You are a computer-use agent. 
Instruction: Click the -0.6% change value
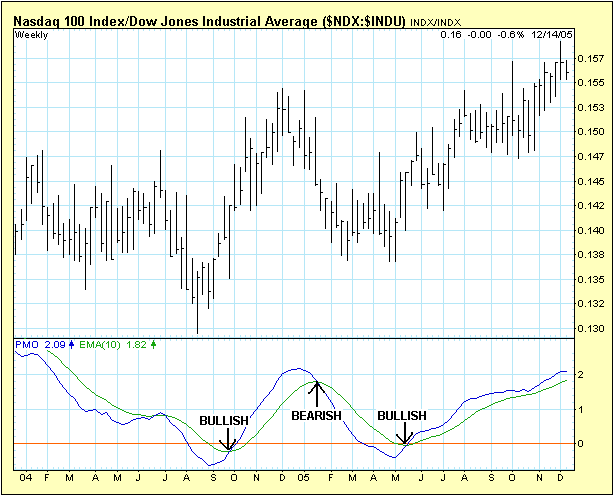(512, 35)
